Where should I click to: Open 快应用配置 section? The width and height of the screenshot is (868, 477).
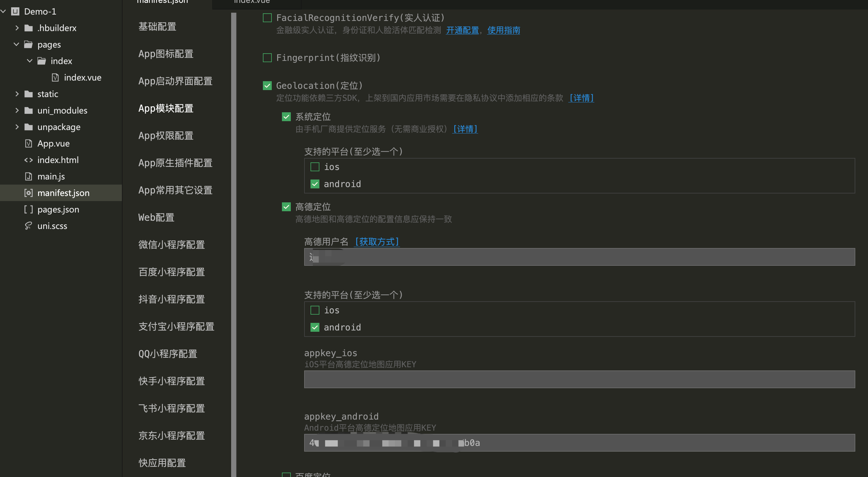point(162,463)
